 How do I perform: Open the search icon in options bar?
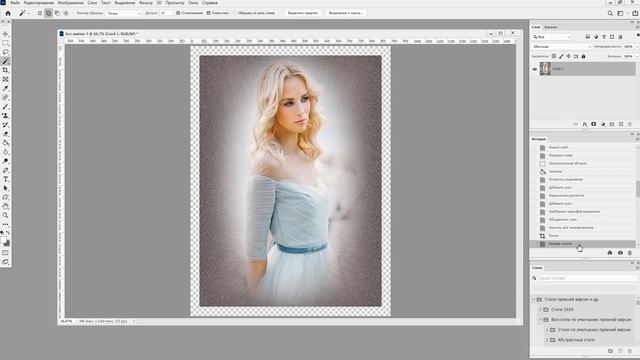click(610, 13)
